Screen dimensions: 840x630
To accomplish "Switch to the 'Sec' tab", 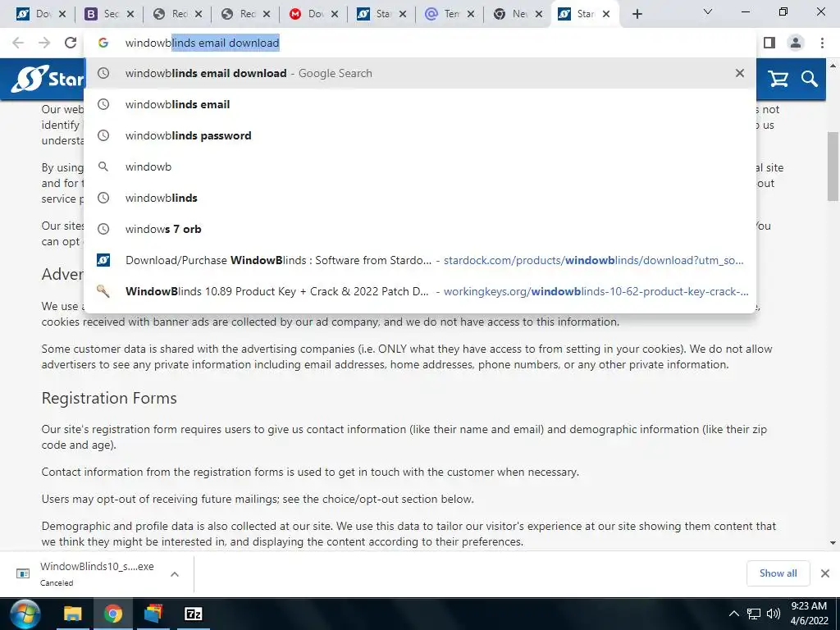I will 109,14.
